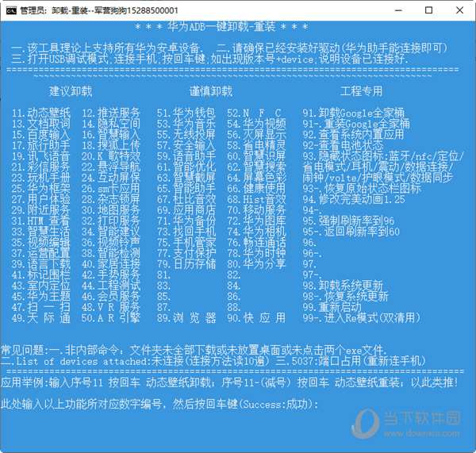
Task: Close the console window
Action: (459, 10)
